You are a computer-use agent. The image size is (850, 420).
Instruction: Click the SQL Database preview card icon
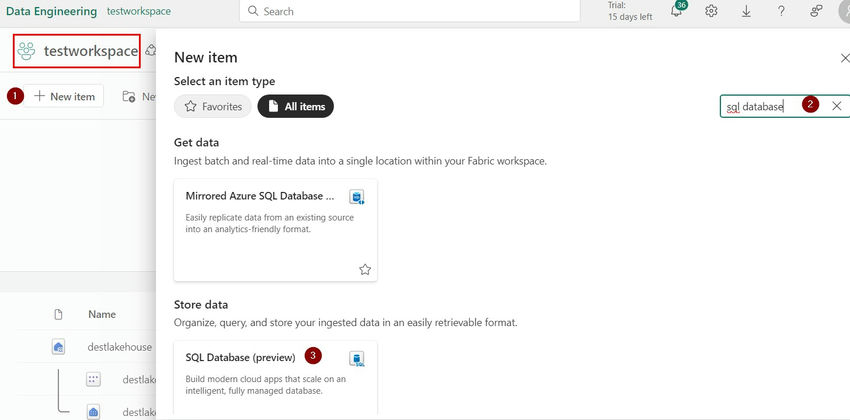click(x=357, y=359)
